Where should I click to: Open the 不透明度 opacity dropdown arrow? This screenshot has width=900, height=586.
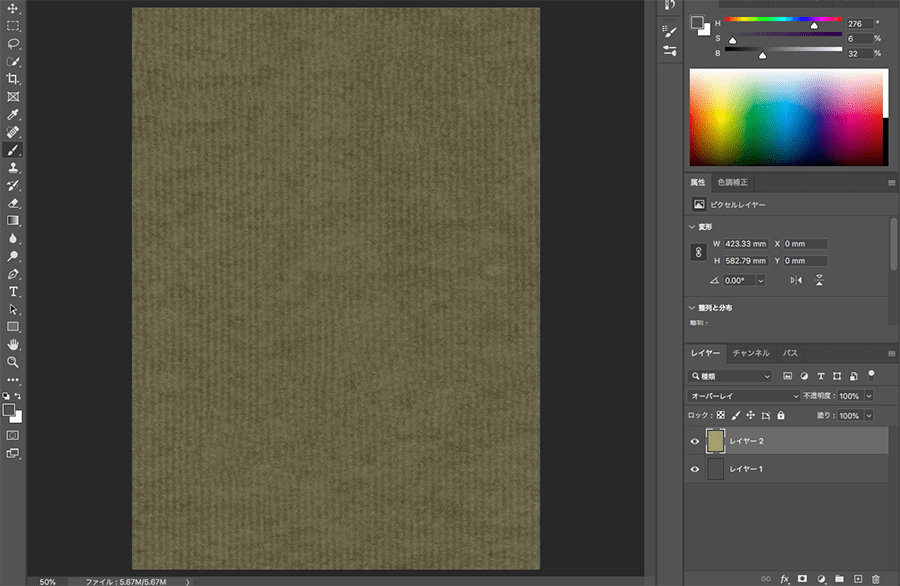868,396
